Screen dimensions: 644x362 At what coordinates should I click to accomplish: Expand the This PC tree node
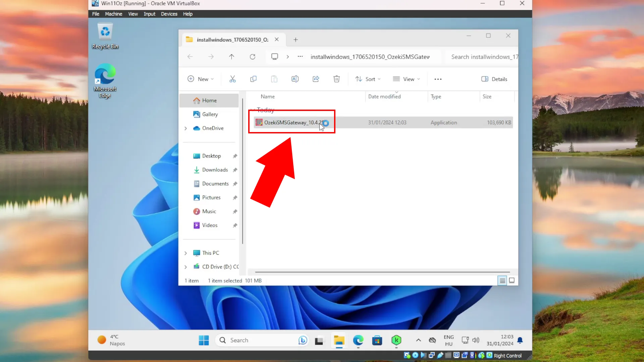click(x=185, y=253)
